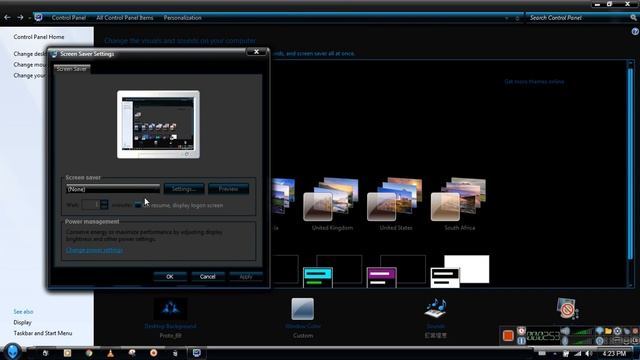Select cyan high contrast theme
This screenshot has height=360, width=640.
(x=332, y=271)
